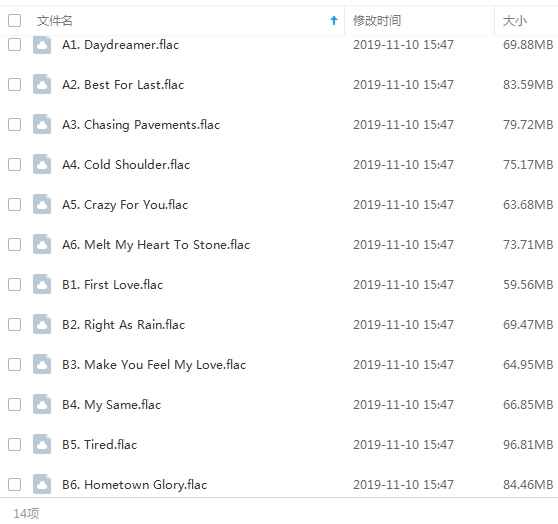This screenshot has width=558, height=524.
Task: Click the file icon for A3. Chasing Pavements.flac
Action: tap(42, 125)
